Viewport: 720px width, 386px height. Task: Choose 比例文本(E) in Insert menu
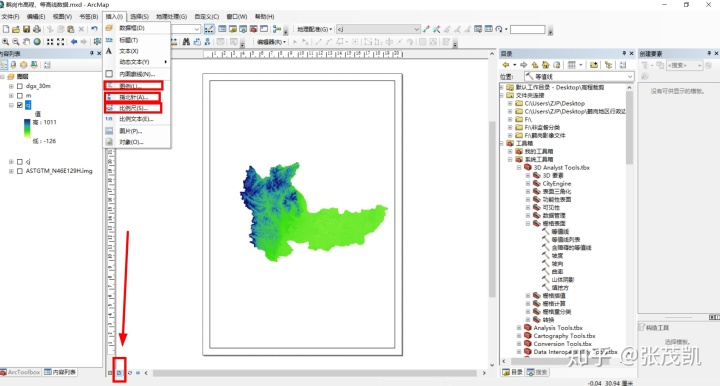pyautogui.click(x=137, y=119)
